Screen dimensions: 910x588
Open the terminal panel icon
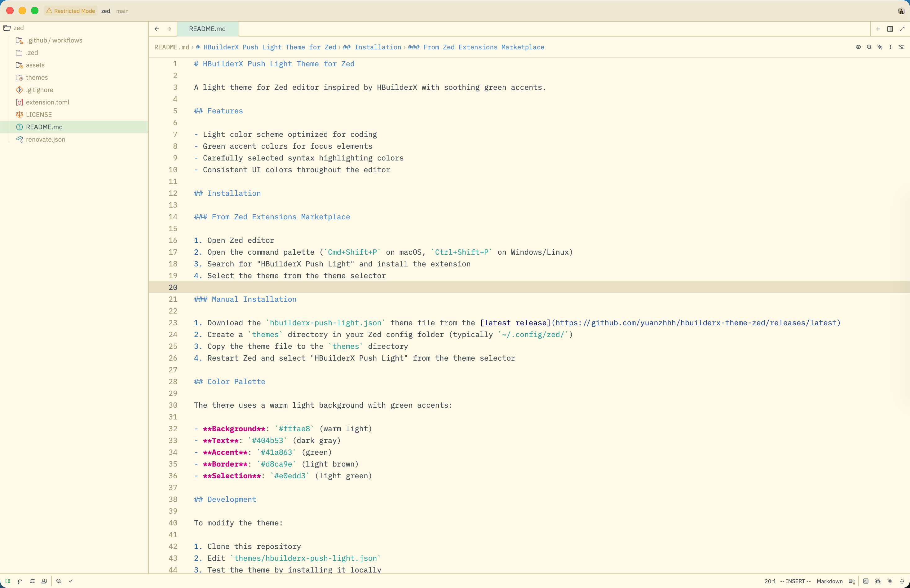(x=866, y=581)
